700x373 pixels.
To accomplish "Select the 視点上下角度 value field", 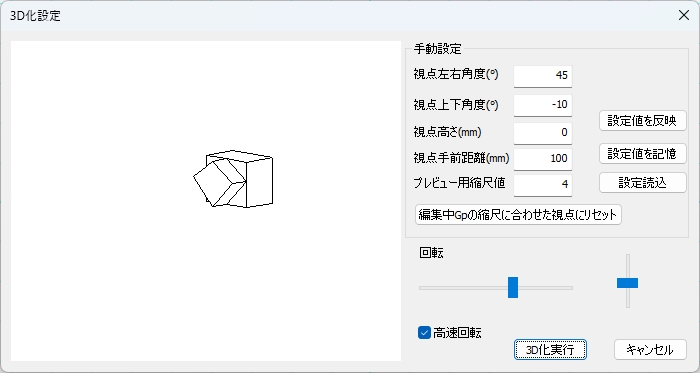I will click(542, 105).
